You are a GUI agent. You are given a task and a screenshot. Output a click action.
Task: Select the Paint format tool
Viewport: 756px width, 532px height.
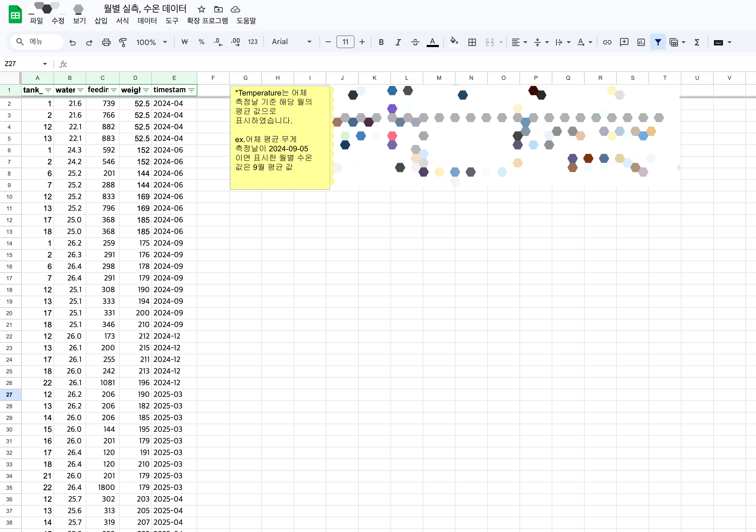click(123, 42)
